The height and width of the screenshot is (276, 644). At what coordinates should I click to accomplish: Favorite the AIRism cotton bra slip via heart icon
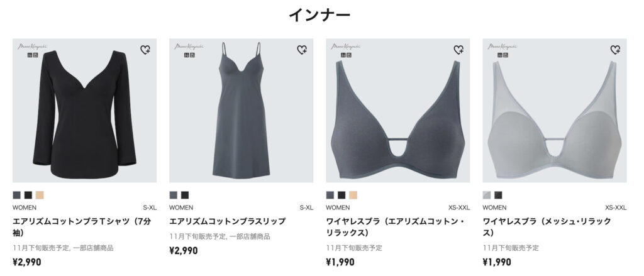point(302,50)
